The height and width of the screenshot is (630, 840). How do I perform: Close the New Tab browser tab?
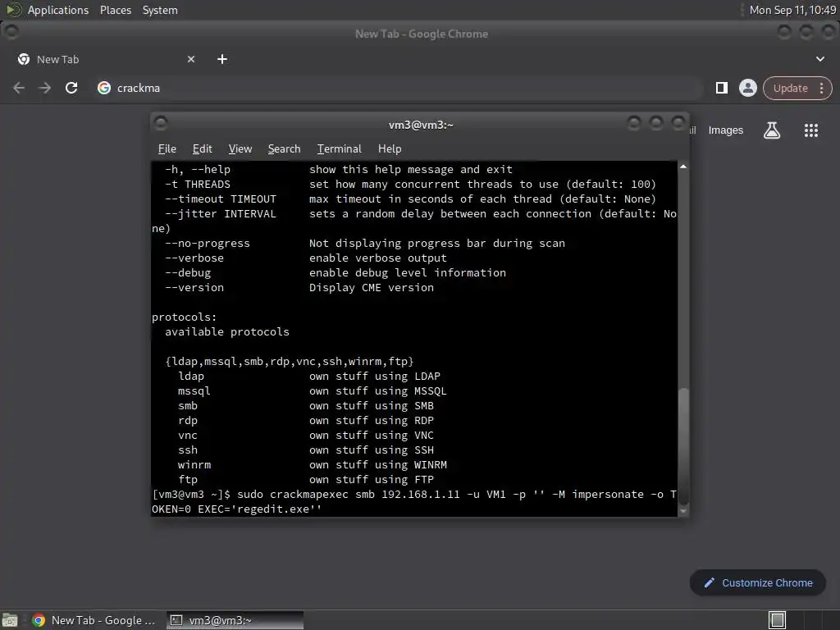tap(191, 59)
